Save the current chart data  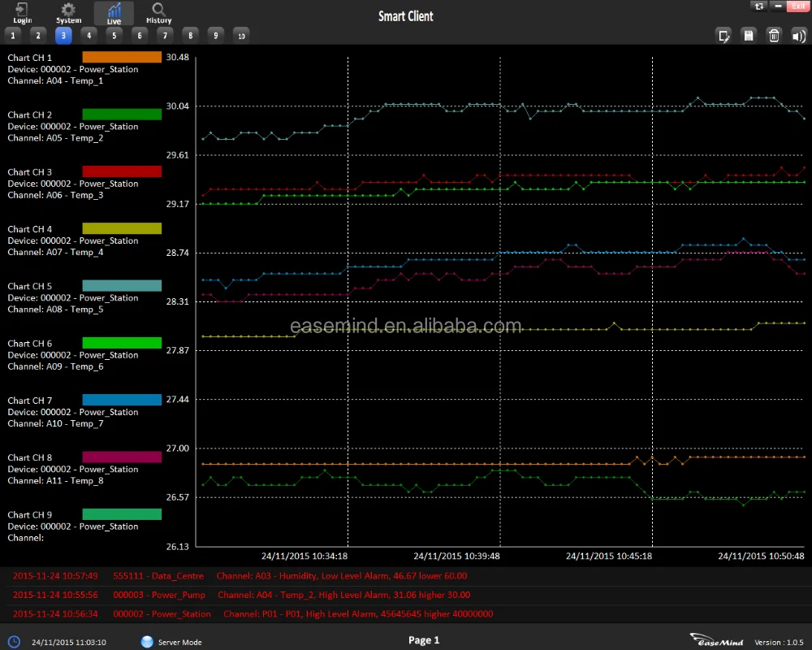click(749, 36)
